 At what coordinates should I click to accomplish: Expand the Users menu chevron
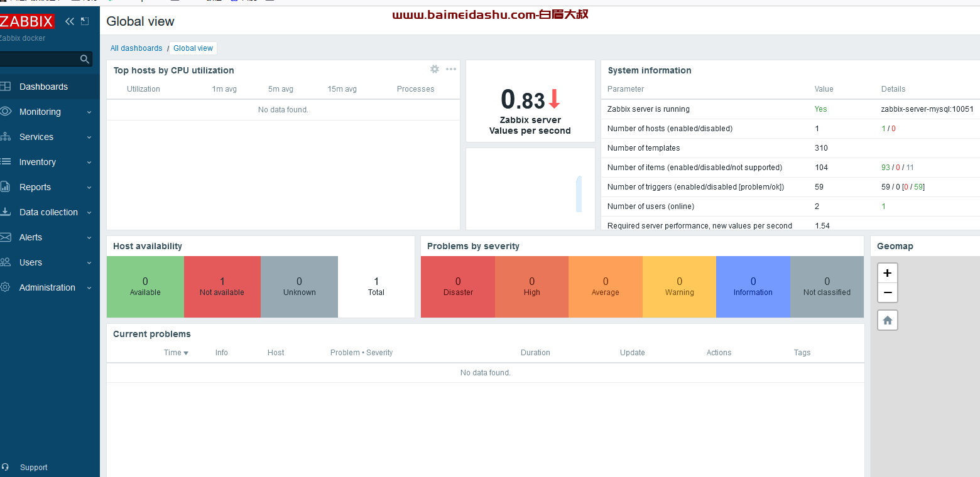89,263
